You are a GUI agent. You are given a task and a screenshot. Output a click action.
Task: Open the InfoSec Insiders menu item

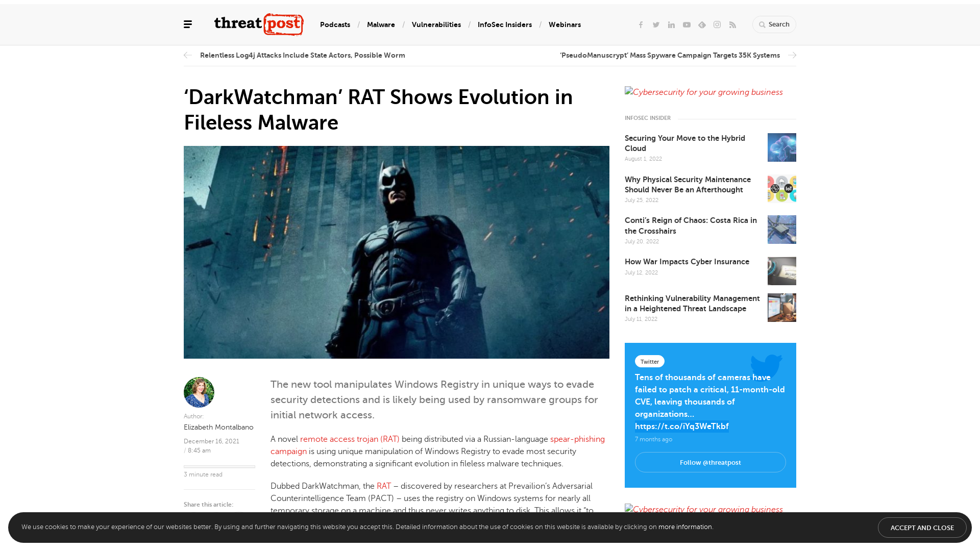pyautogui.click(x=505, y=24)
